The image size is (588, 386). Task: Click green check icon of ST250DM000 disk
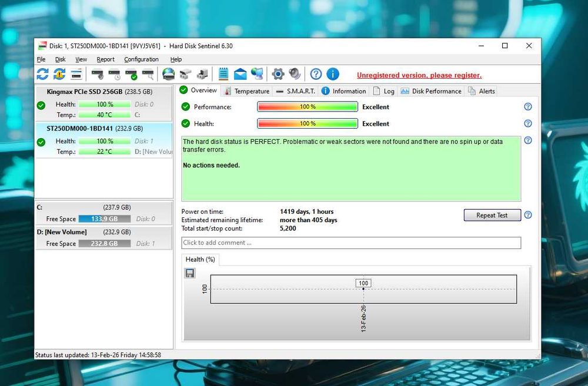[x=41, y=142]
